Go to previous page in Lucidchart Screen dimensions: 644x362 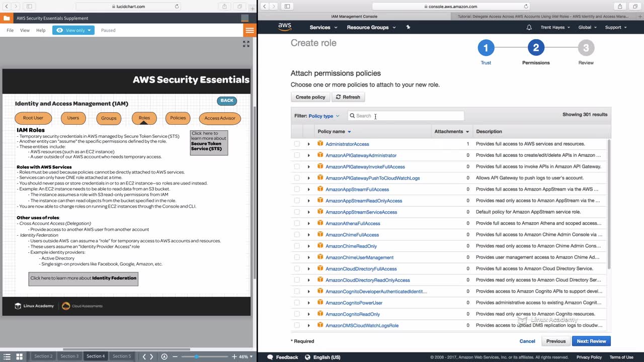(144, 356)
